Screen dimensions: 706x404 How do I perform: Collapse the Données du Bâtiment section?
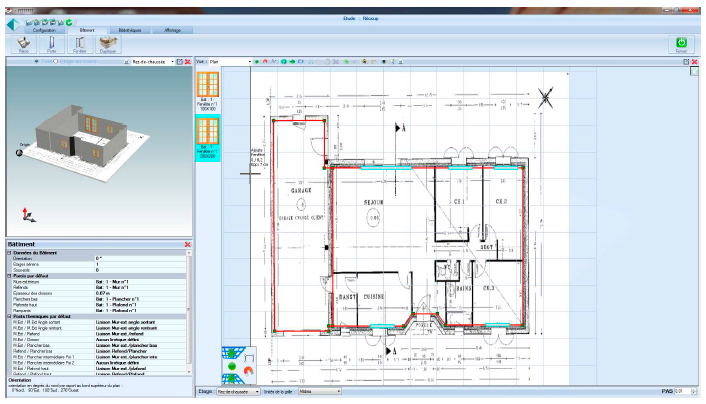pyautogui.click(x=9, y=252)
